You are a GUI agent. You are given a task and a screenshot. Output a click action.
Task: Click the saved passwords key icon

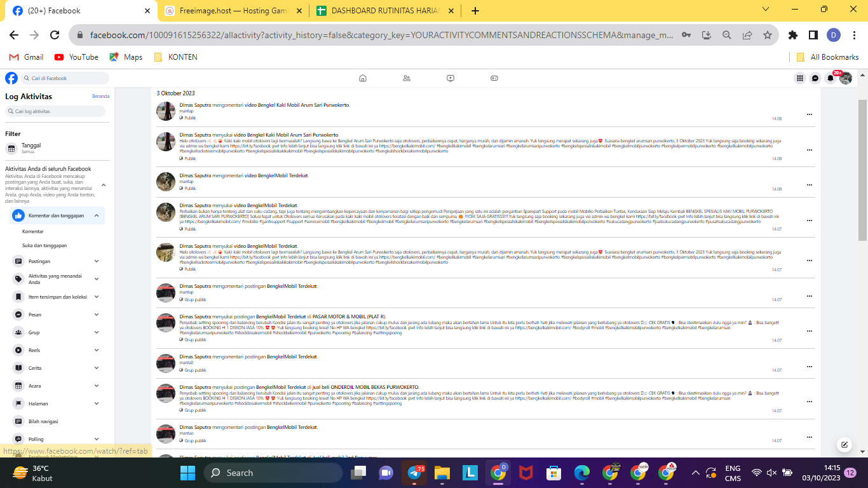tap(686, 35)
